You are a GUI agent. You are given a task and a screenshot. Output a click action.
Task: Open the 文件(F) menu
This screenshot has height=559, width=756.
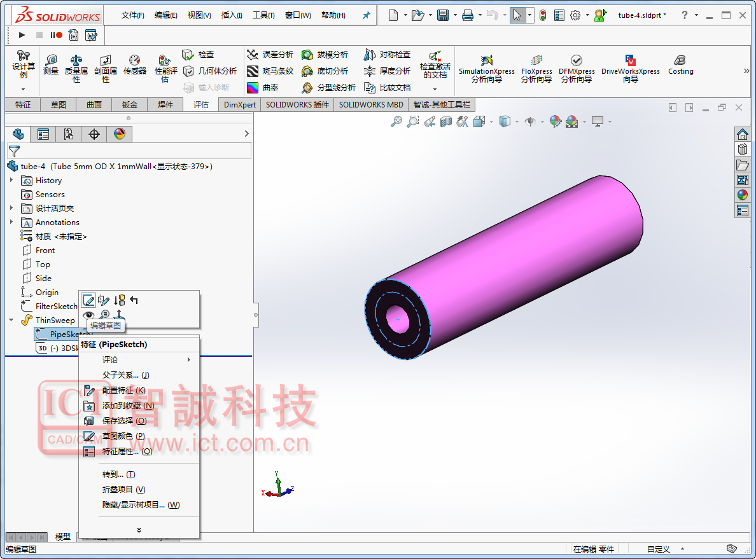tap(132, 15)
